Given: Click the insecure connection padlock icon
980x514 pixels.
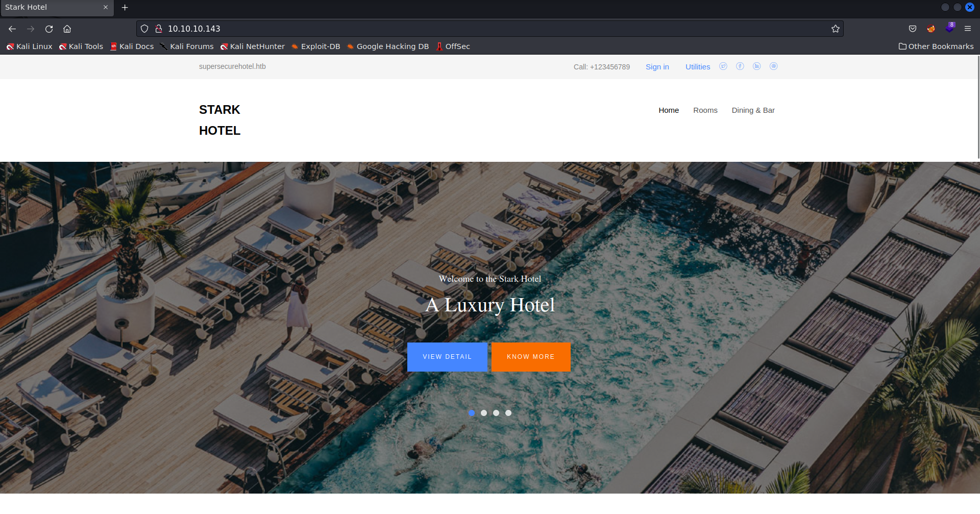Looking at the screenshot, I should tap(159, 29).
